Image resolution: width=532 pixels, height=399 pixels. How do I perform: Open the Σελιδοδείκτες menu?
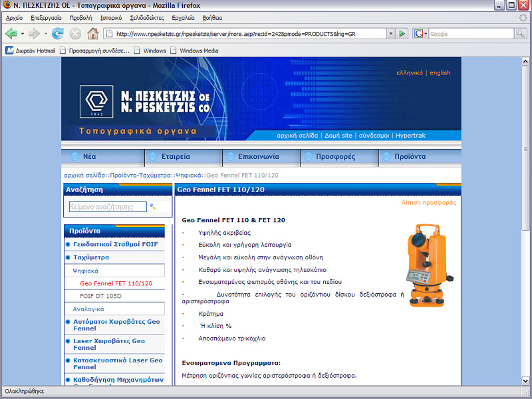[x=147, y=18]
